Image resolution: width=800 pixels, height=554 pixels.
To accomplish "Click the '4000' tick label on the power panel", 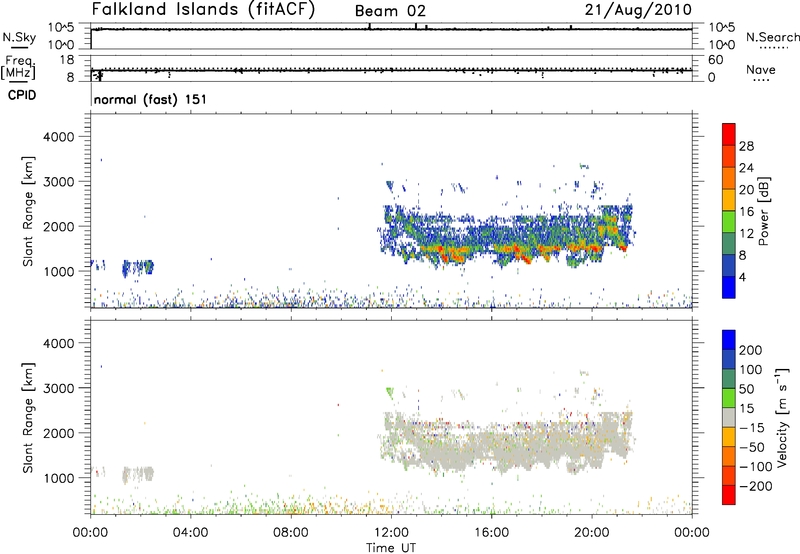I will point(59,137).
